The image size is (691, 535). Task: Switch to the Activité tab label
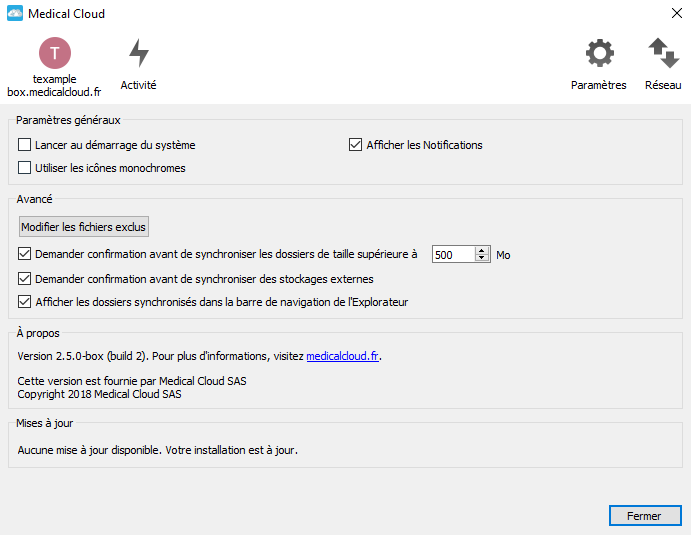click(138, 85)
